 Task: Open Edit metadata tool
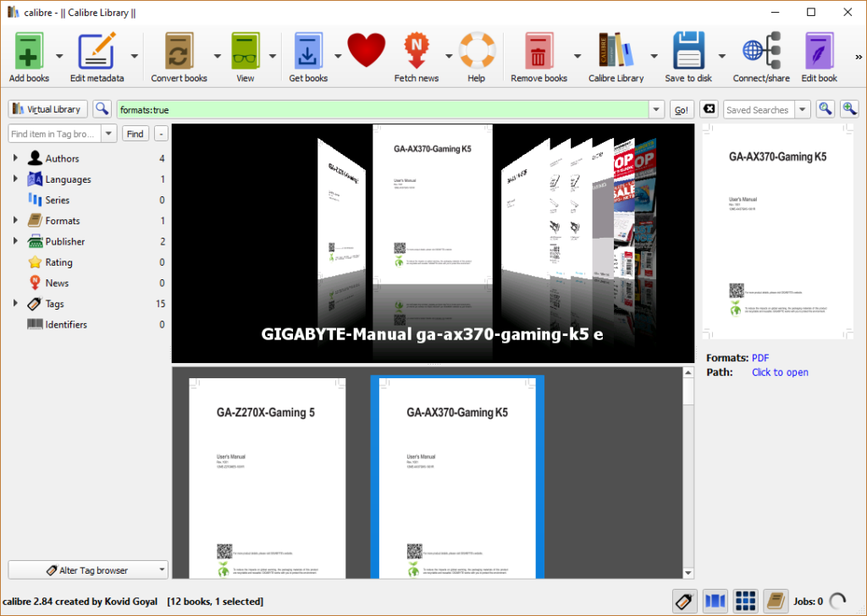(x=97, y=51)
